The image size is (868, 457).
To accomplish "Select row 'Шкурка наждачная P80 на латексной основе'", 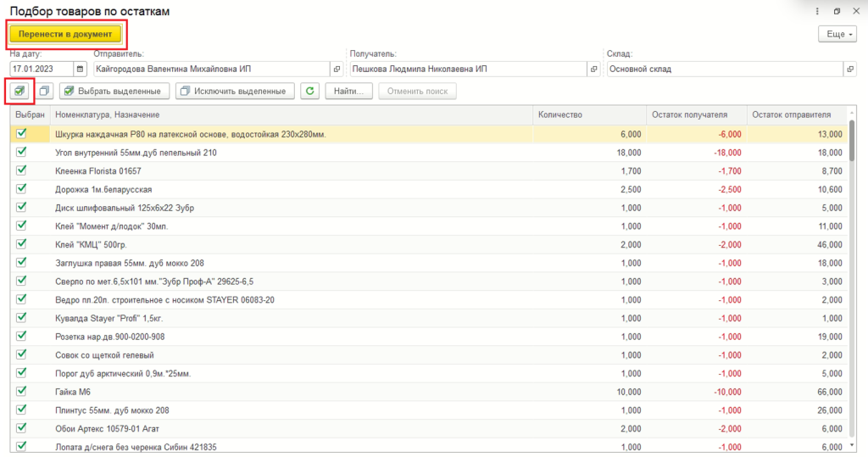I will 429,134.
